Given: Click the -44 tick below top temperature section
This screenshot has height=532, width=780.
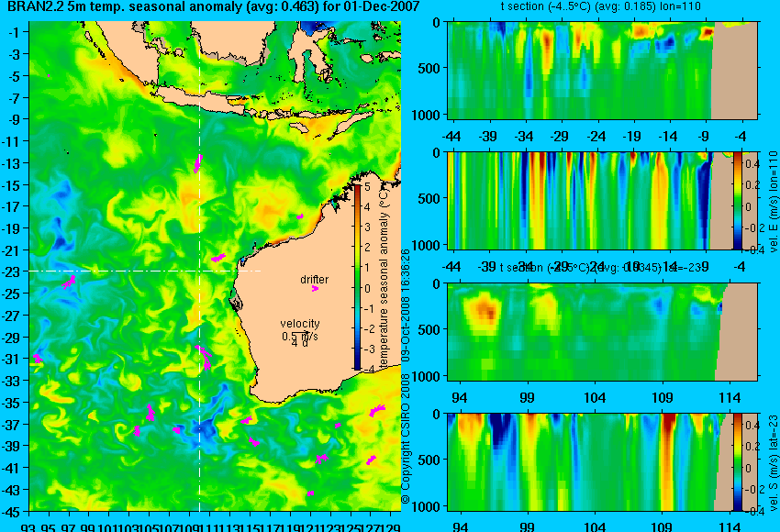Looking at the screenshot, I should click(x=451, y=137).
